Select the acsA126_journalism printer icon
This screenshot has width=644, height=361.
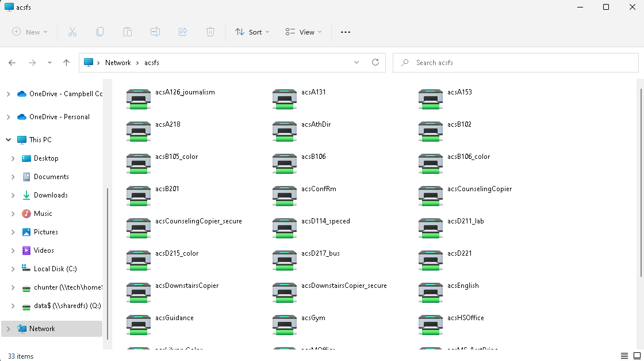139,99
